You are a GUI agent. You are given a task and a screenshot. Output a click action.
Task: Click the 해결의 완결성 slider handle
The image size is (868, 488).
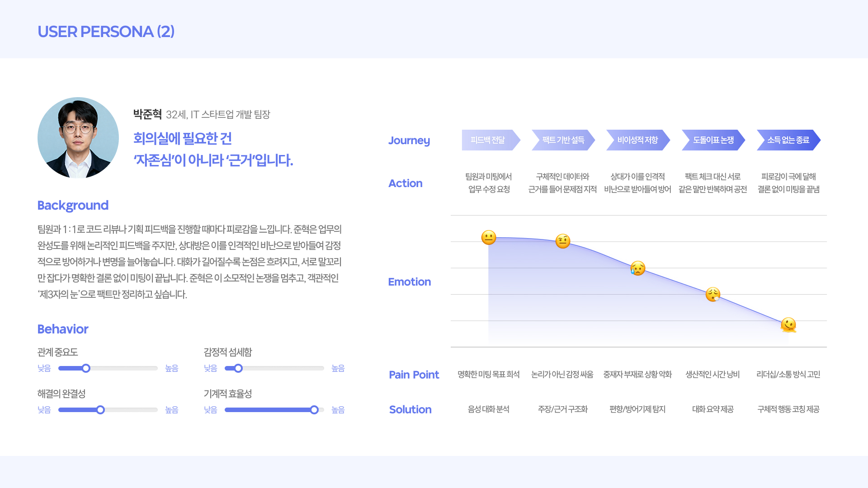100,410
